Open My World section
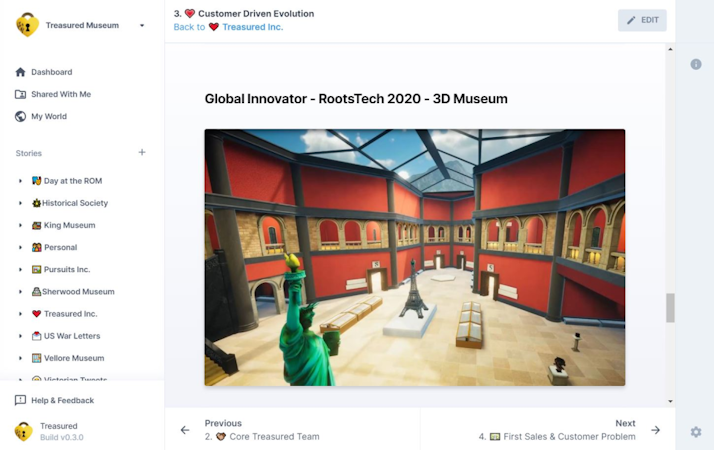714x450 pixels. click(x=49, y=117)
